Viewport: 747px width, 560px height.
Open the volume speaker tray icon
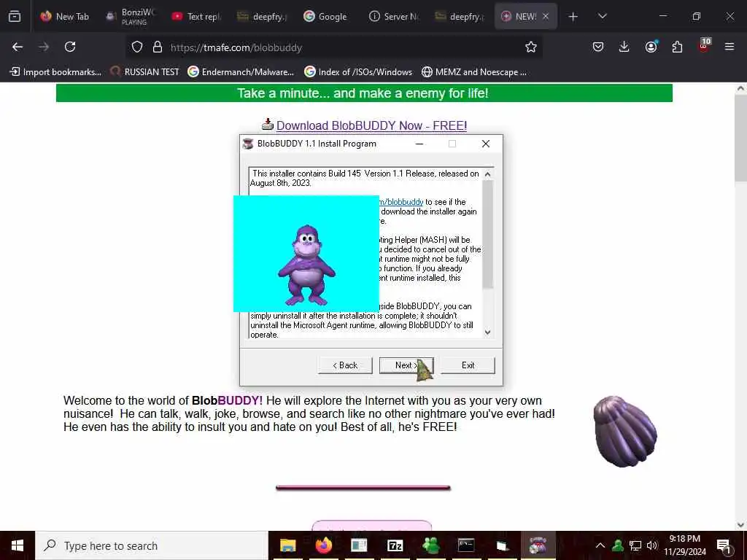tap(651, 545)
